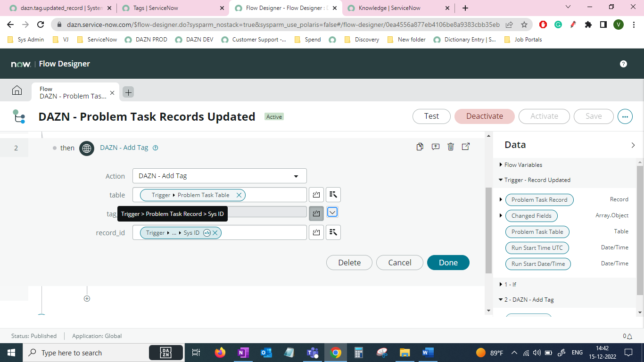Click the globe action icon

(87, 148)
